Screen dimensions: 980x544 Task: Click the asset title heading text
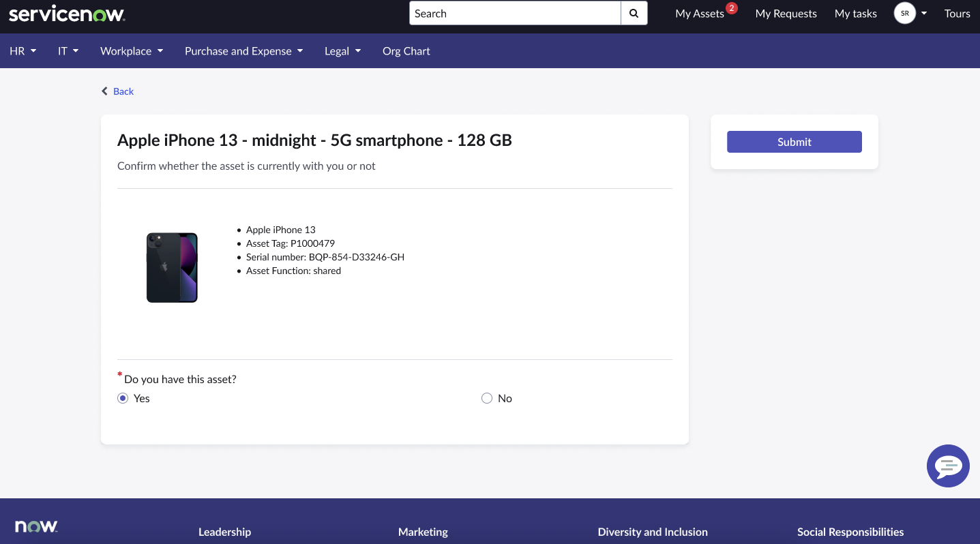click(314, 140)
